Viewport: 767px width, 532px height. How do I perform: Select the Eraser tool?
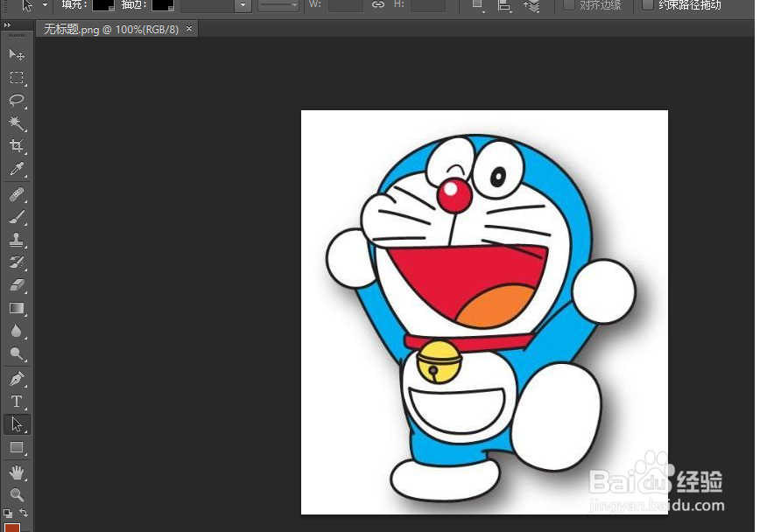[17, 285]
